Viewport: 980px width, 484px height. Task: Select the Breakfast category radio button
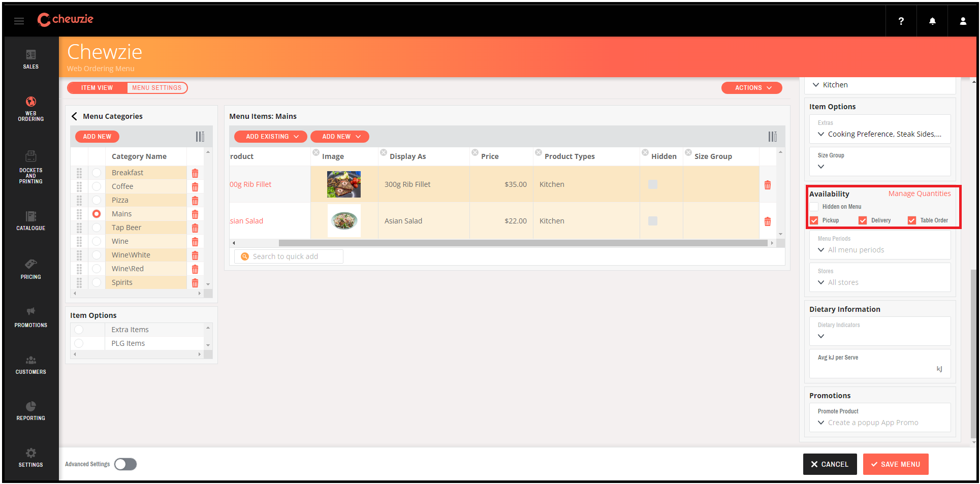[x=97, y=173]
